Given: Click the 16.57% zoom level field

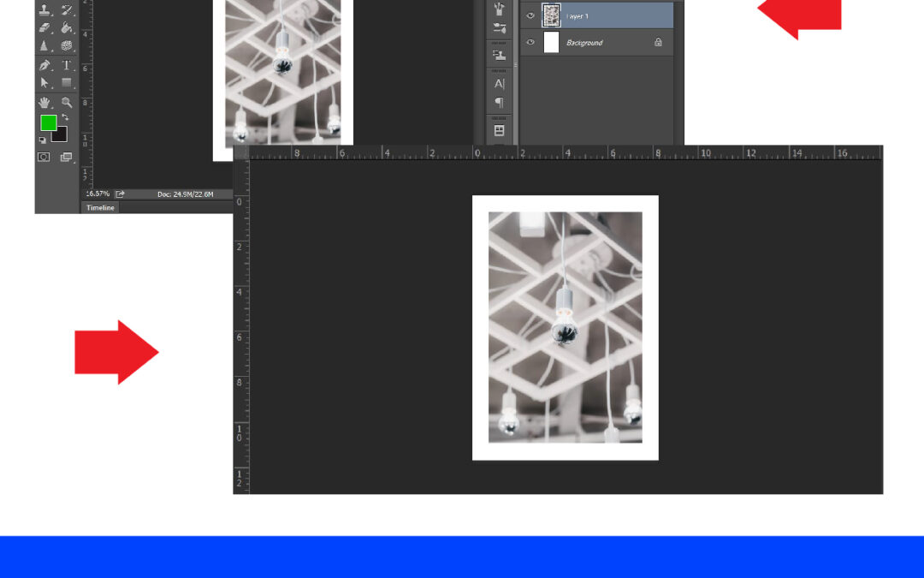Looking at the screenshot, I should [98, 194].
